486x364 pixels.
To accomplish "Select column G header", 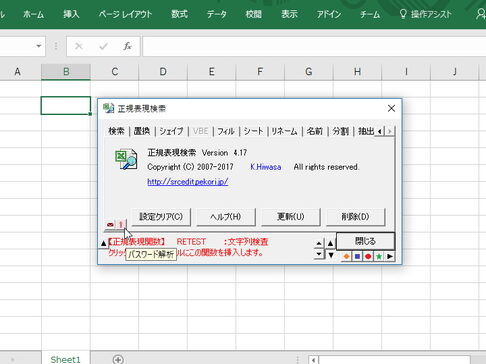I will tap(309, 72).
